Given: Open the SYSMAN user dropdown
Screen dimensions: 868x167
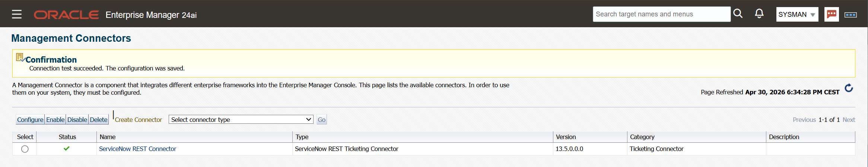Looking at the screenshot, I should click(797, 14).
